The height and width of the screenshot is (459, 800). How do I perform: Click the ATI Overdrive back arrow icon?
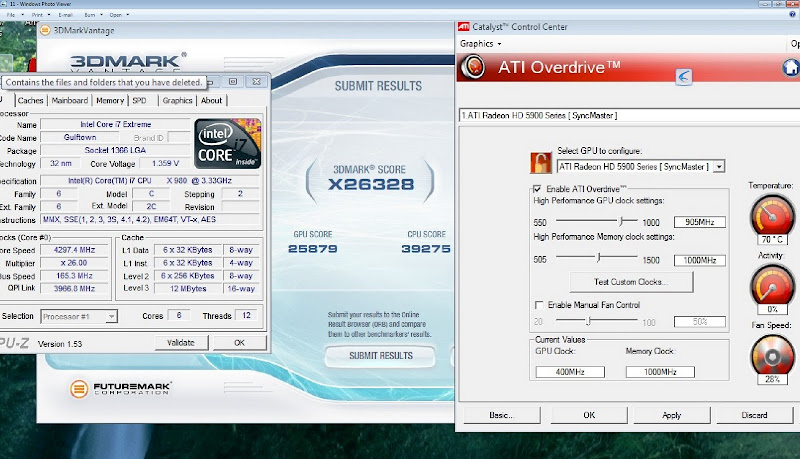point(684,77)
